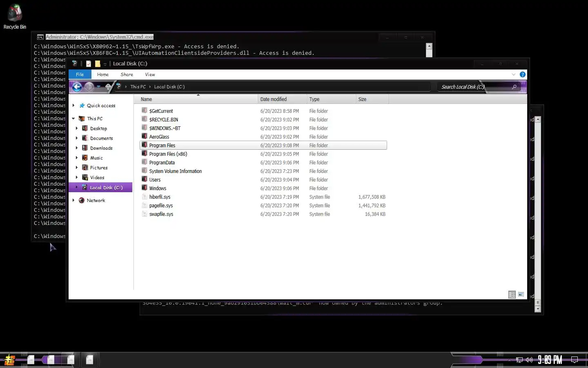Open the taskbar clock showing 9:09 PM
Image resolution: width=588 pixels, height=368 pixels.
coord(550,360)
